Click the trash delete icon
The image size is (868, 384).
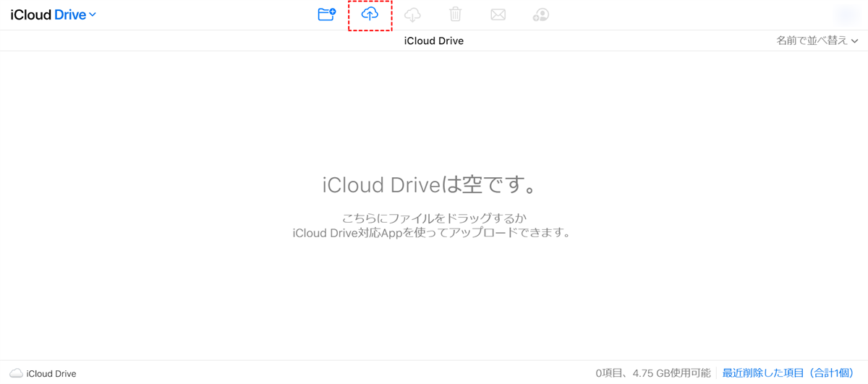[x=455, y=14]
